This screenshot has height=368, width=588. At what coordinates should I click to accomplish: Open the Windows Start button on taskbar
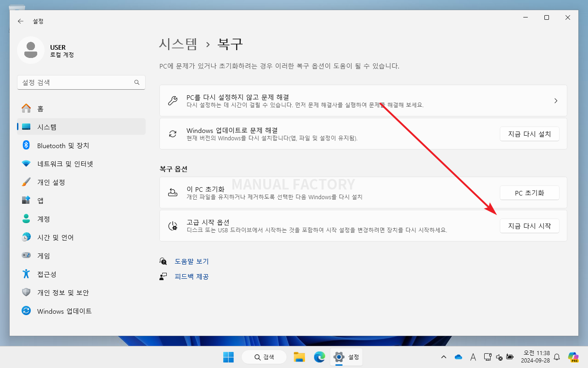click(228, 357)
